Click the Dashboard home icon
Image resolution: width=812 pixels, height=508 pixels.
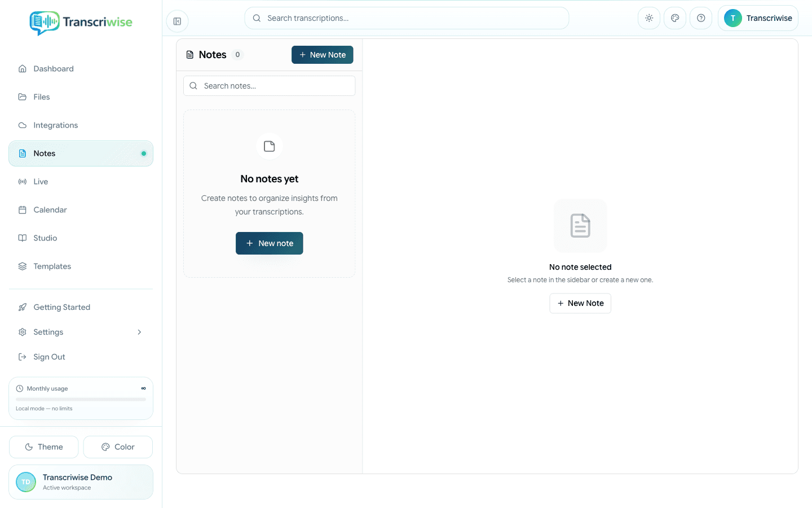[23, 69]
